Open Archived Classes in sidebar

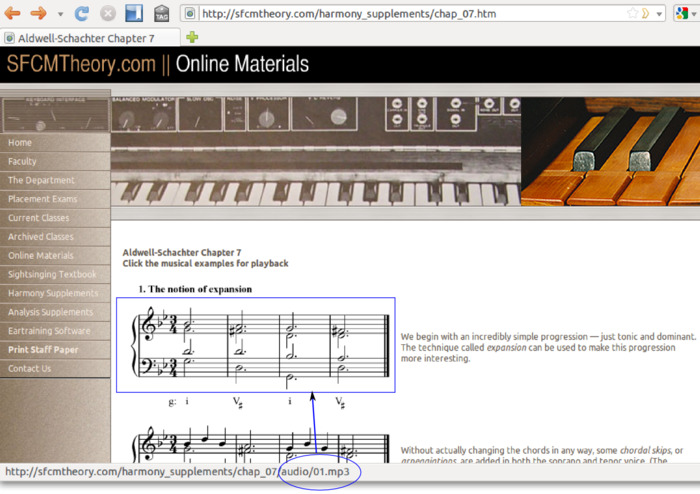click(x=55, y=237)
